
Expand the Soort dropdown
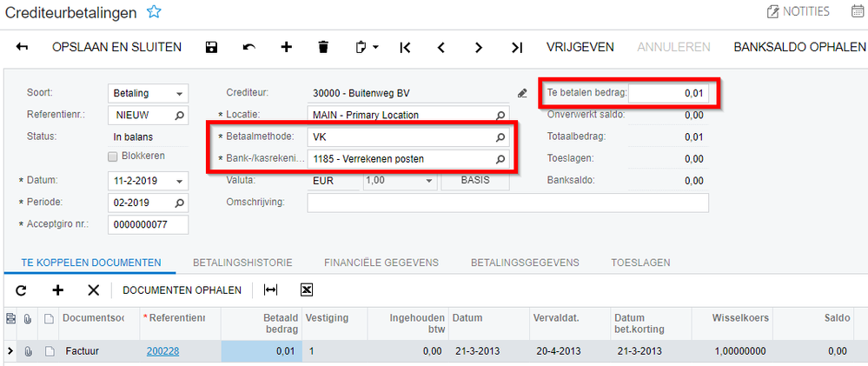coord(179,94)
